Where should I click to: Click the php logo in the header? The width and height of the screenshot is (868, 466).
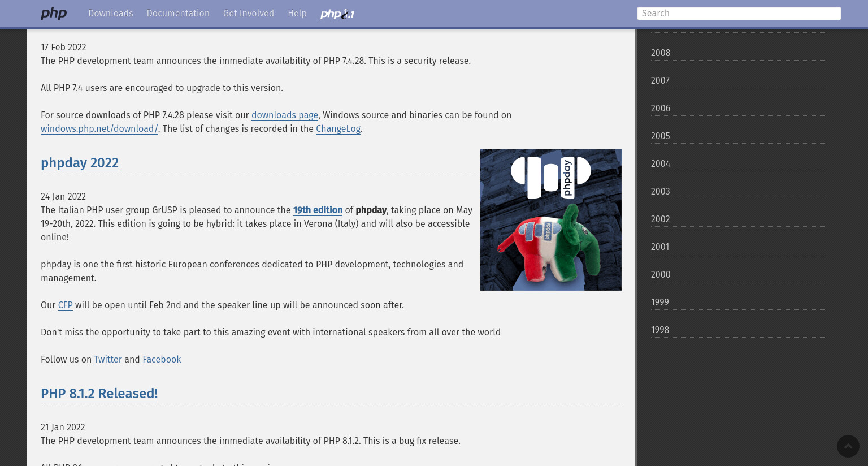(54, 14)
